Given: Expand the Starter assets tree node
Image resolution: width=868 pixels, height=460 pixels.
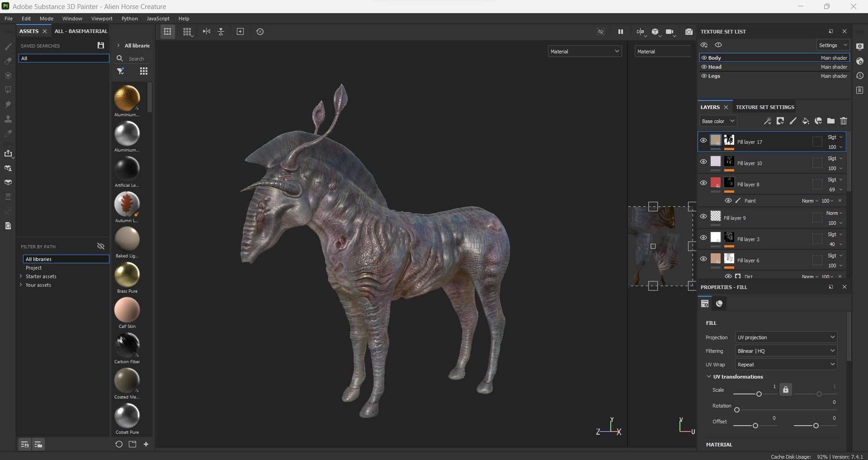Looking at the screenshot, I should point(21,276).
